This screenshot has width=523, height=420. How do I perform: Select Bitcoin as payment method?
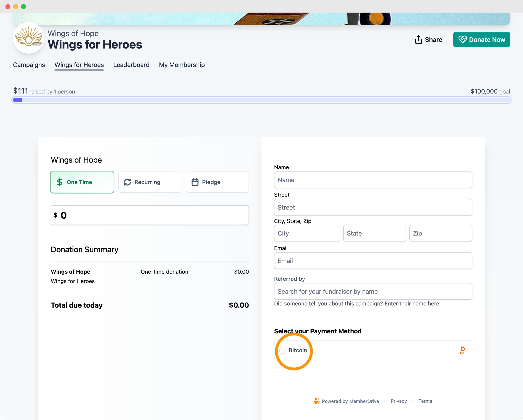point(282,351)
